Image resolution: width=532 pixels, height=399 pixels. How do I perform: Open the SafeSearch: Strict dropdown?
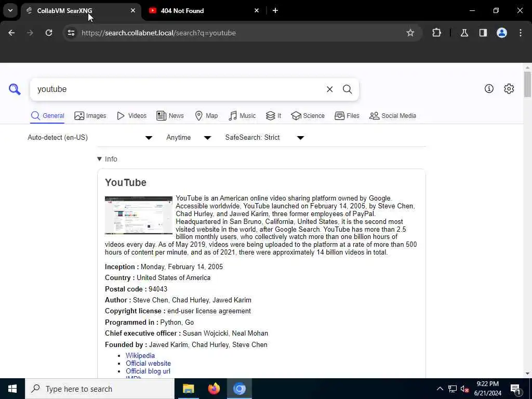point(264,137)
